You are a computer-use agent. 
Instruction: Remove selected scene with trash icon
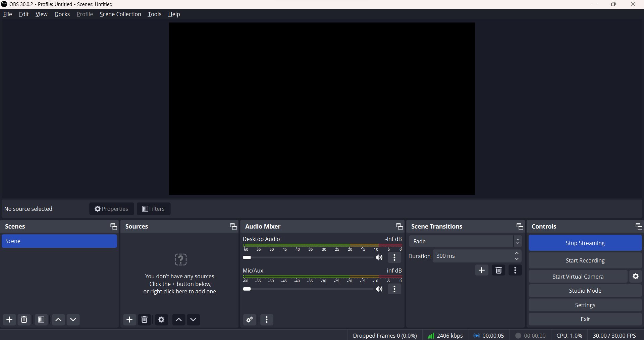[x=24, y=320]
